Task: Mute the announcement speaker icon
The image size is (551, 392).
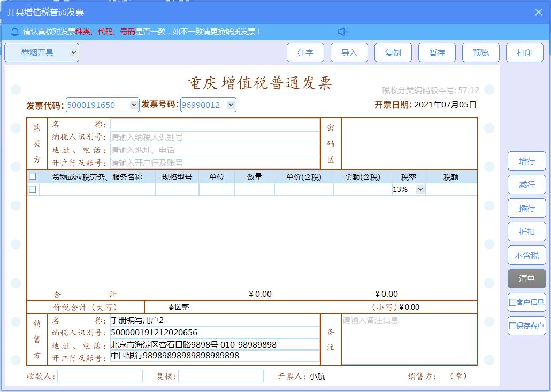Action: tap(343, 32)
